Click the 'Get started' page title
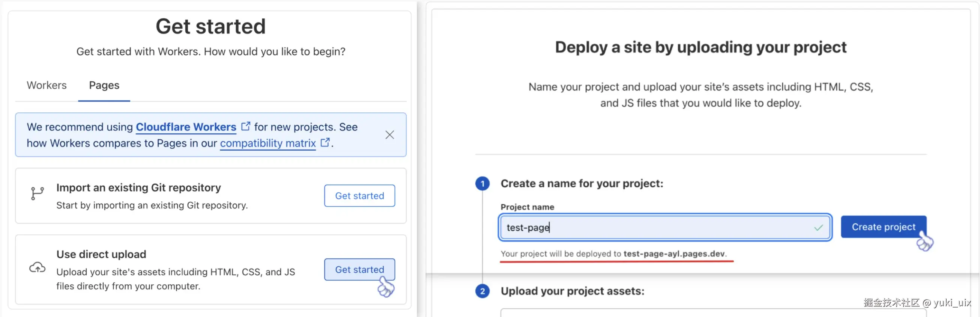Image resolution: width=980 pixels, height=317 pixels. click(x=211, y=27)
